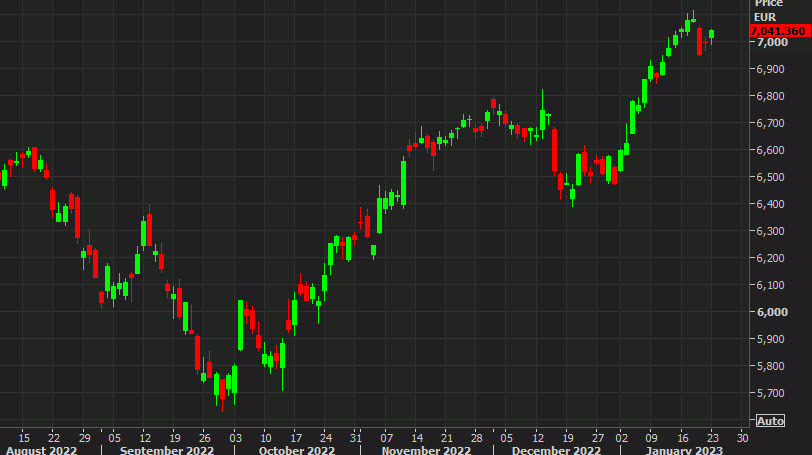The width and height of the screenshot is (812, 455).
Task: Click the date tick 05 in September
Action: tap(114, 438)
